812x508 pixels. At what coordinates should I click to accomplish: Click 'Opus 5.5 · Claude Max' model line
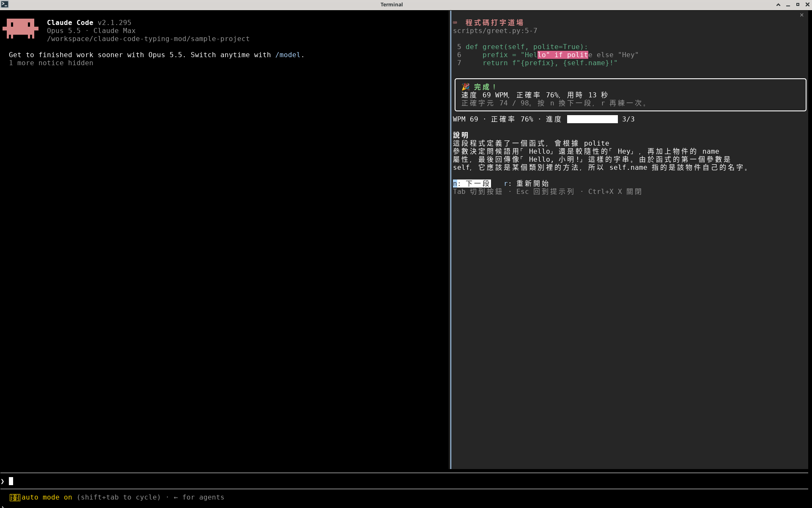[91, 30]
